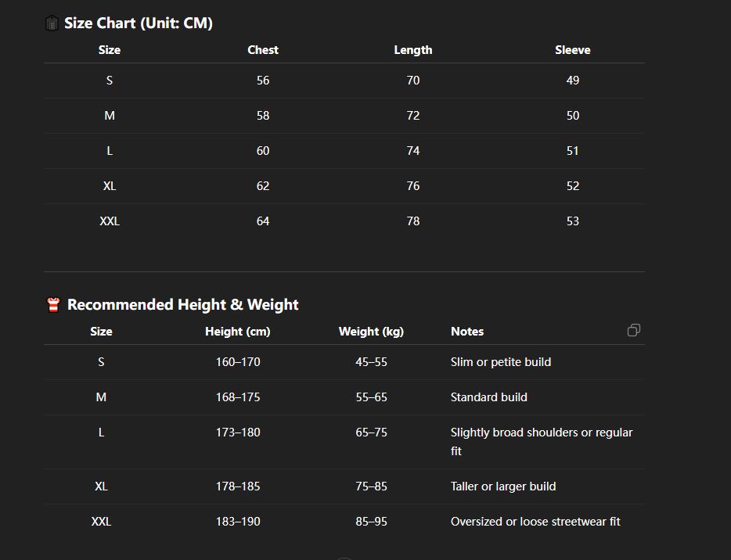Click the weight range 75–85

click(371, 486)
